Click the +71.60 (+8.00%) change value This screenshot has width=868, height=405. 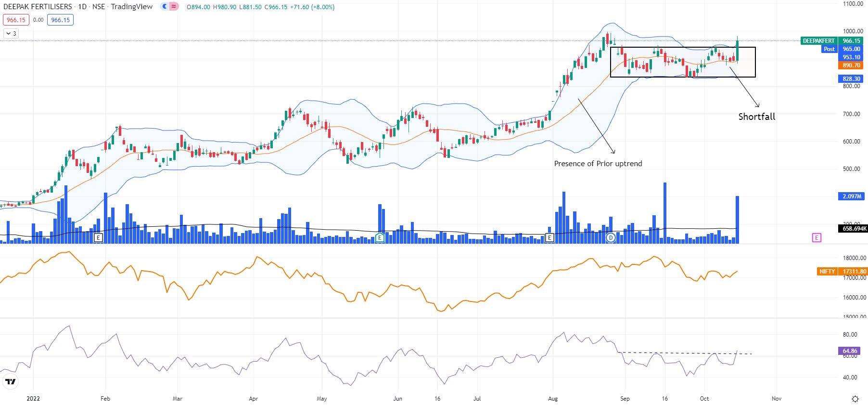pyautogui.click(x=312, y=7)
